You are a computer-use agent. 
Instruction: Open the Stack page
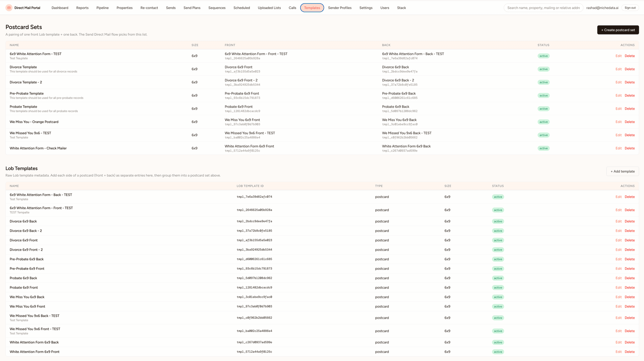click(401, 8)
